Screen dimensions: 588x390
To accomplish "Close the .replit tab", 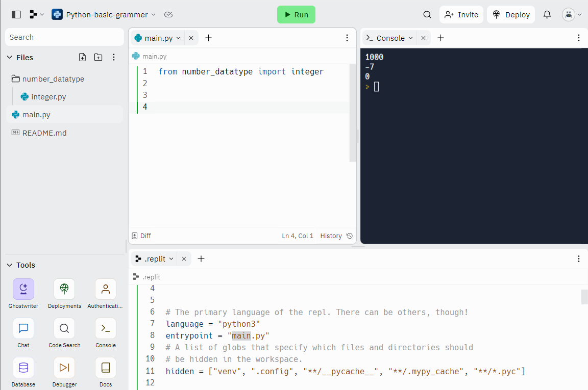I will click(184, 259).
